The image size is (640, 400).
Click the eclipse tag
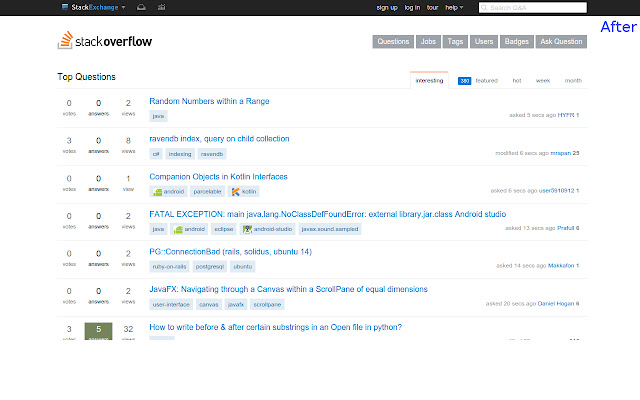[224, 229]
